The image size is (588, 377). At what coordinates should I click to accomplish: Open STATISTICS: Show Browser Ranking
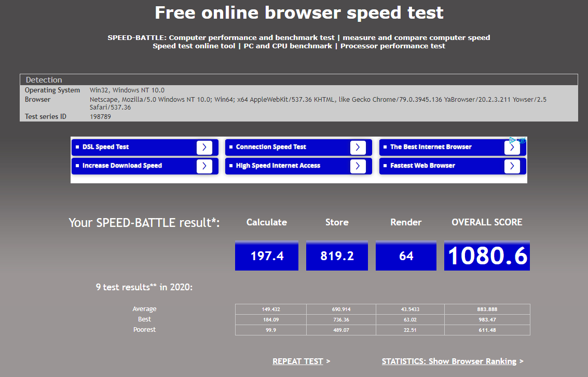pyautogui.click(x=449, y=361)
